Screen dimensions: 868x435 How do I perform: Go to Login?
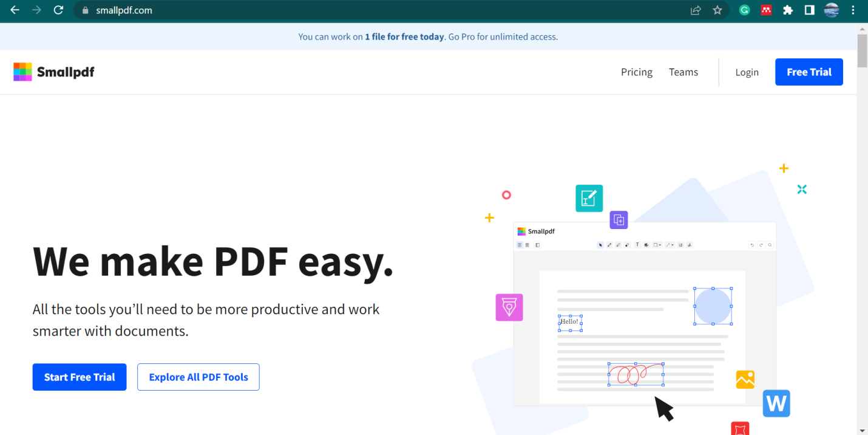click(x=747, y=72)
